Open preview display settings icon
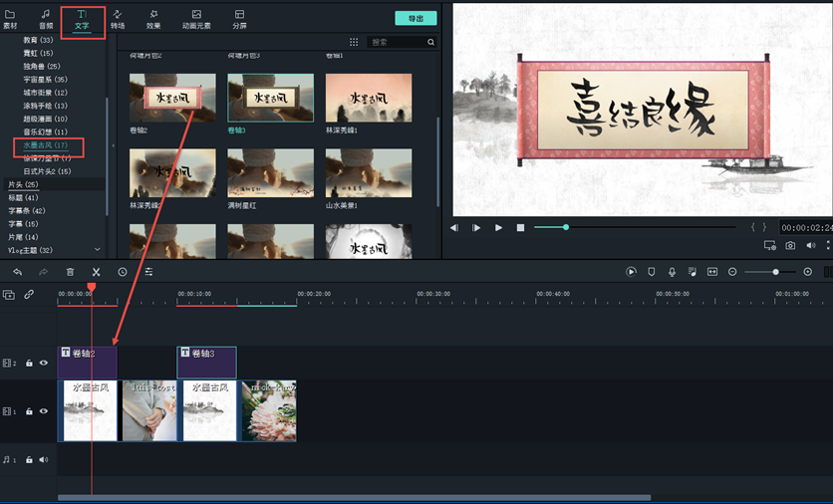 pos(769,245)
